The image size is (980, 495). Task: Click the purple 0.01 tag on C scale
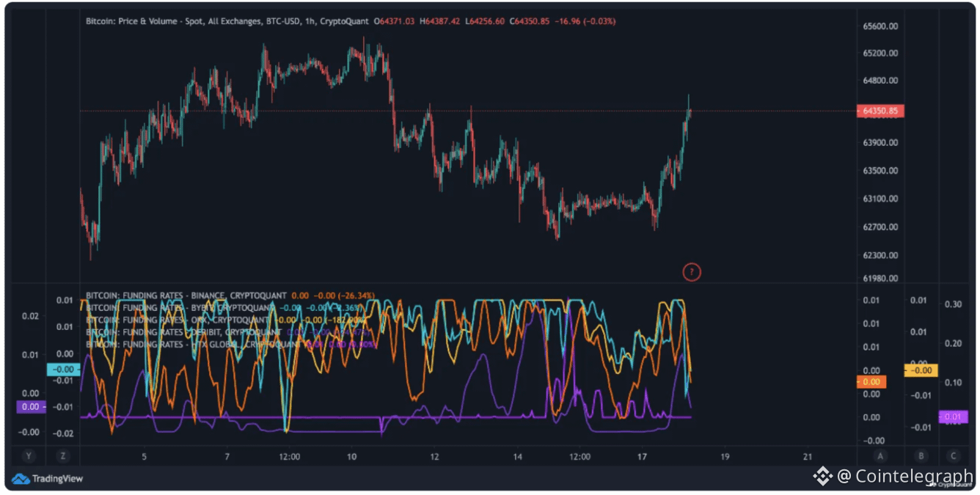(x=953, y=417)
